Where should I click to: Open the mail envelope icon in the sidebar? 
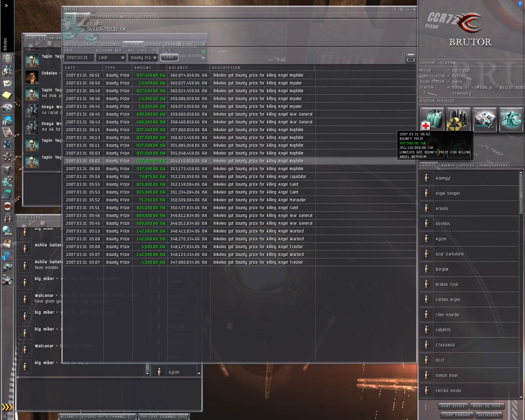7,83
